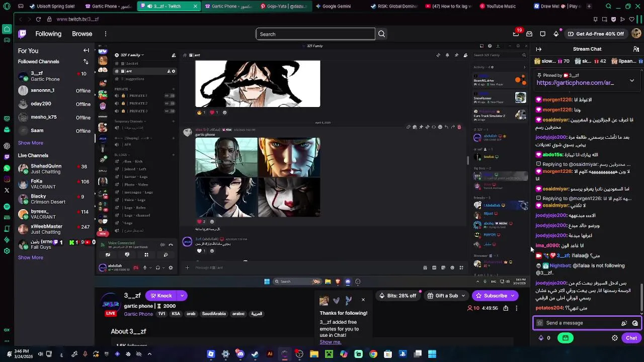The height and width of the screenshot is (362, 644).
Task: Open the Bits diamond icon in the Twitch header
Action: tap(556, 34)
